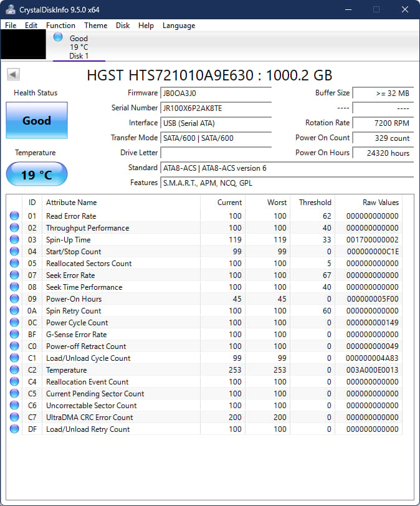Click the Power On Hours 24320 hours field
420x506 pixels.
click(383, 153)
